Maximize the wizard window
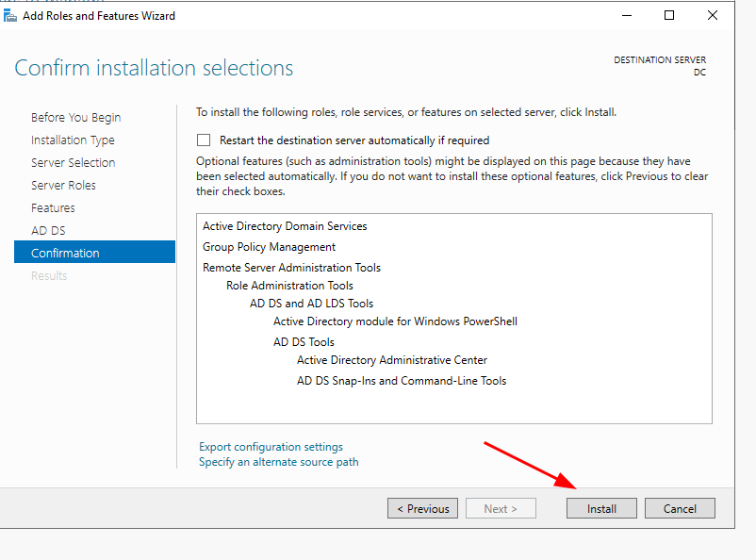756x560 pixels. coord(669,15)
